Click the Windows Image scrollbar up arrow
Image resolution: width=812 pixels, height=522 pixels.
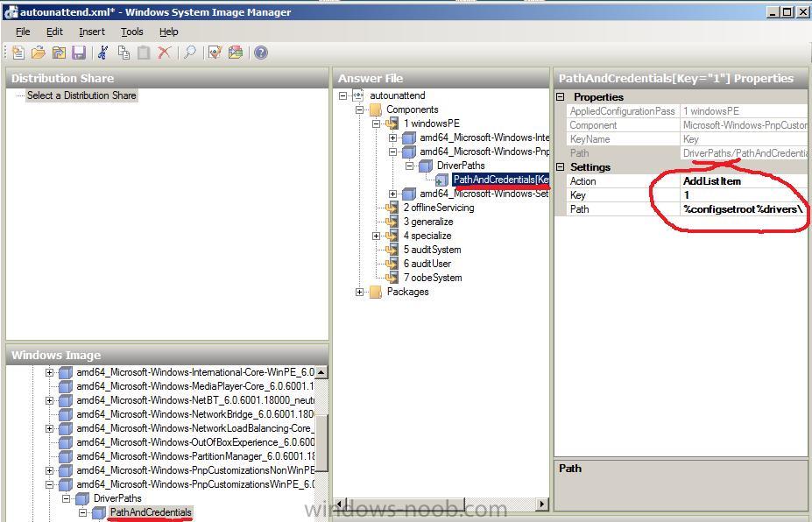point(321,372)
